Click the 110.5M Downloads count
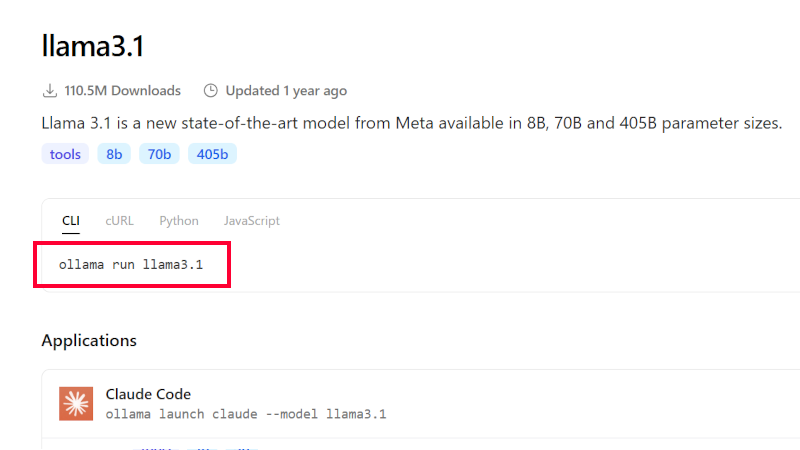The width and height of the screenshot is (800, 450). click(x=123, y=91)
